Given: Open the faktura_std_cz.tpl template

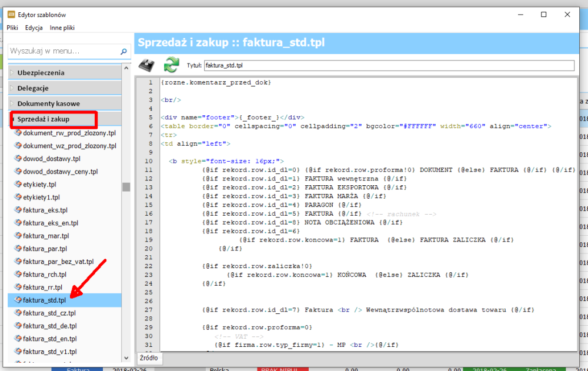Looking at the screenshot, I should coord(49,313).
